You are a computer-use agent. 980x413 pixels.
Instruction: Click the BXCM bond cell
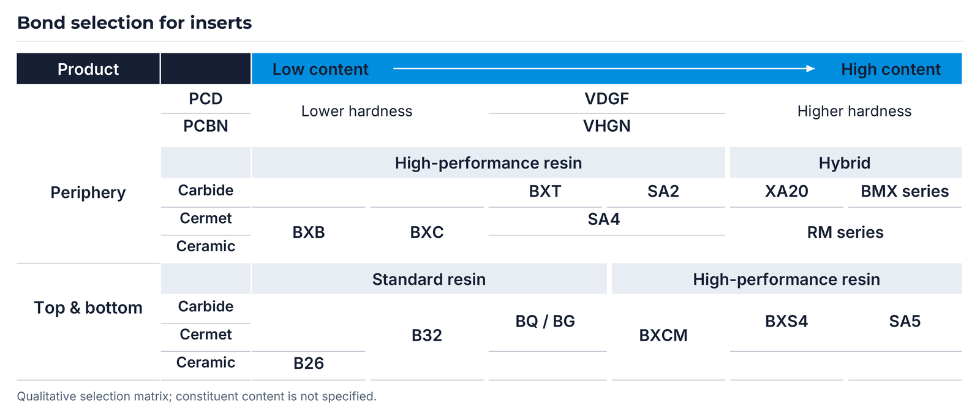point(663,335)
